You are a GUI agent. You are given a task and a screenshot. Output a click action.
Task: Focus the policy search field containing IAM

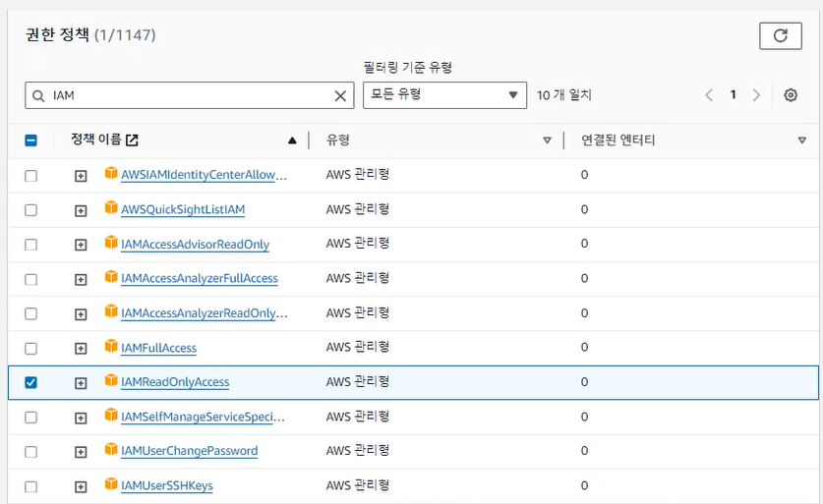pyautogui.click(x=190, y=95)
